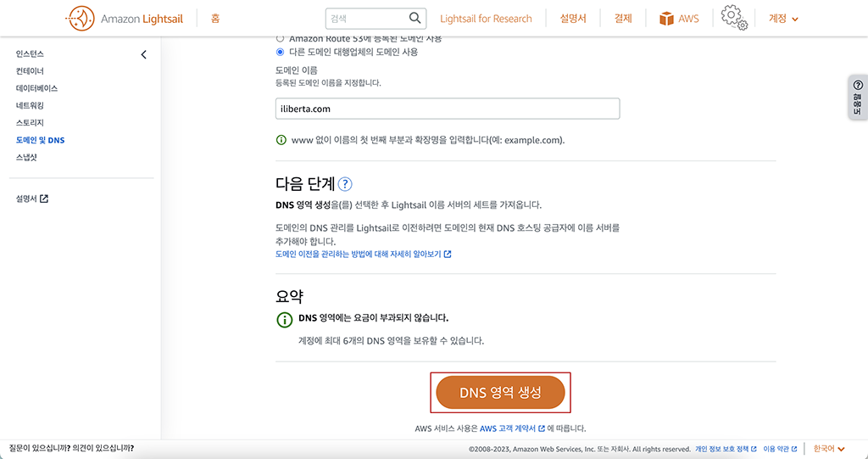Open 설명서 in the top navigation
This screenshot has width=868, height=459.
[573, 19]
